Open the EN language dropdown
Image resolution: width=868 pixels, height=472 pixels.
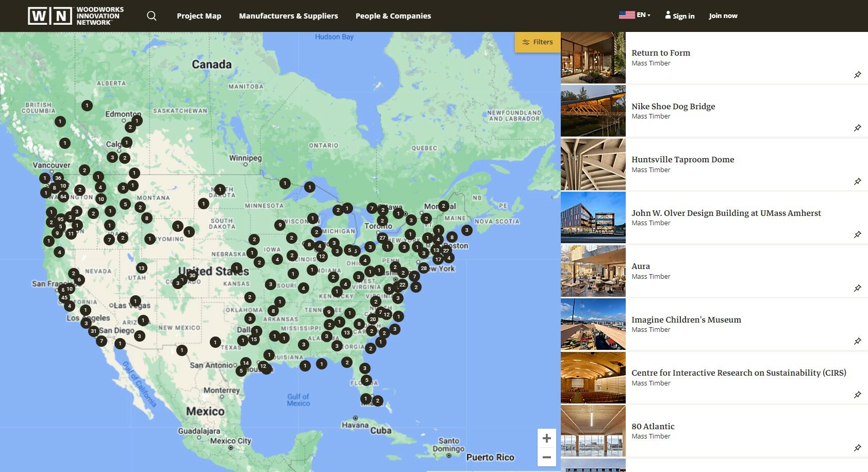(641, 14)
